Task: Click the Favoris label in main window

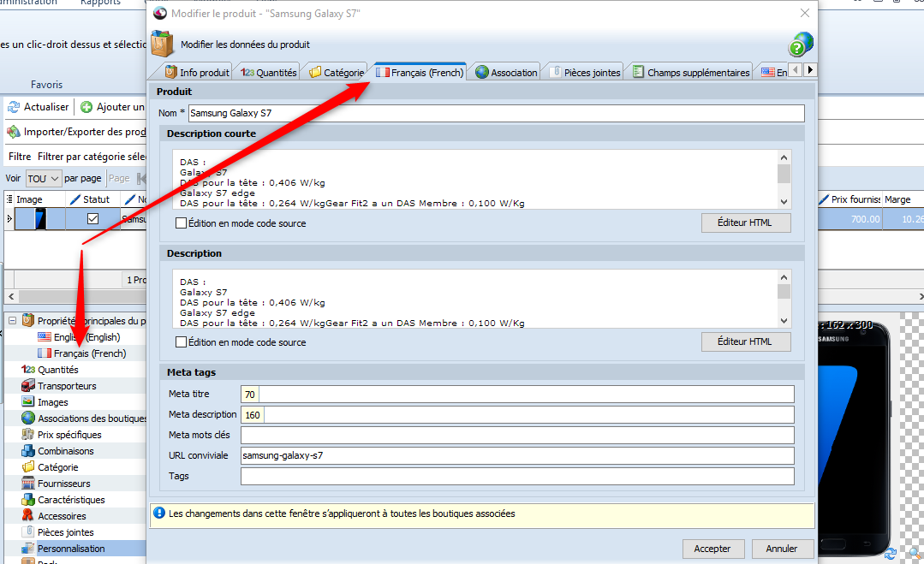Action: point(46,85)
